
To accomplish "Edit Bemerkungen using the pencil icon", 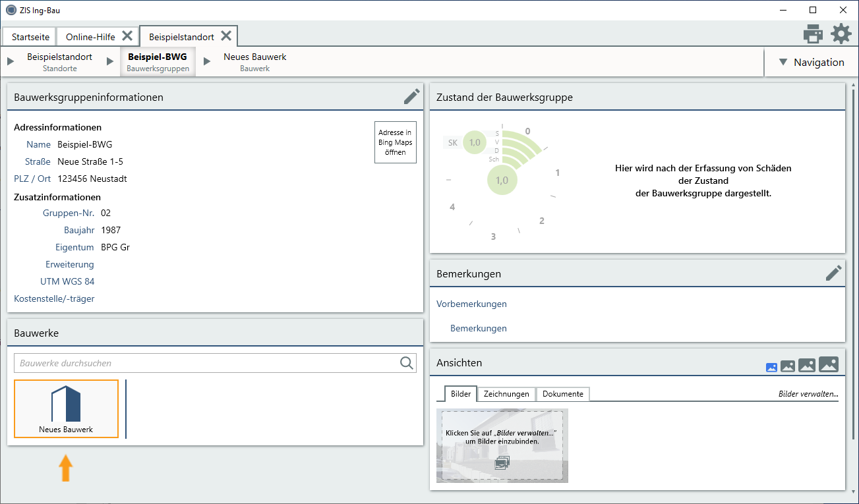I will [833, 273].
